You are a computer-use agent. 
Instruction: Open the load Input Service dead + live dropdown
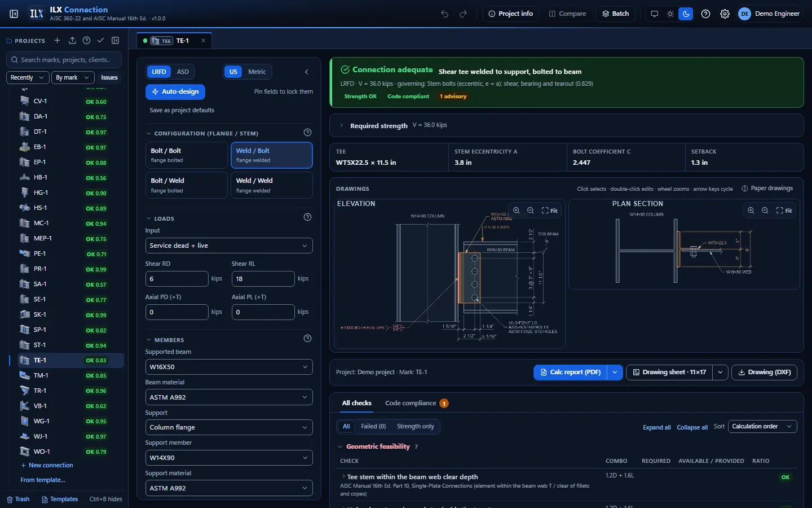229,246
